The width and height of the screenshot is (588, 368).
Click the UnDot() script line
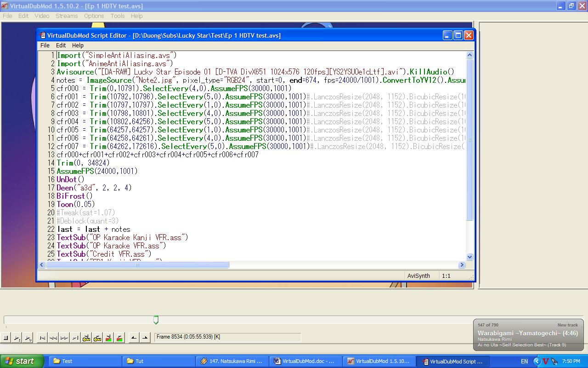(70, 179)
